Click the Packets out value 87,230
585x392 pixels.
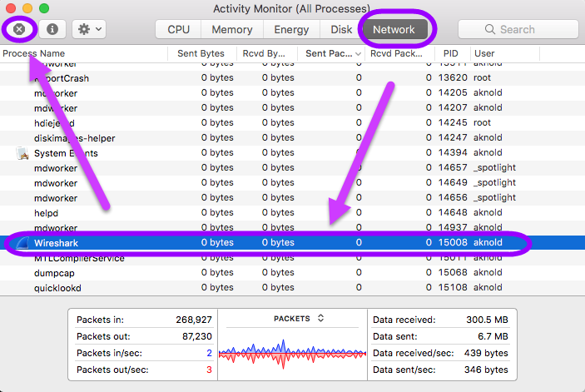tap(197, 336)
